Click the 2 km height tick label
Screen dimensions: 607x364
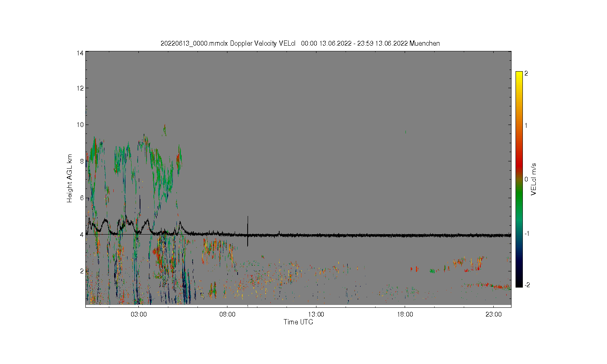82,271
